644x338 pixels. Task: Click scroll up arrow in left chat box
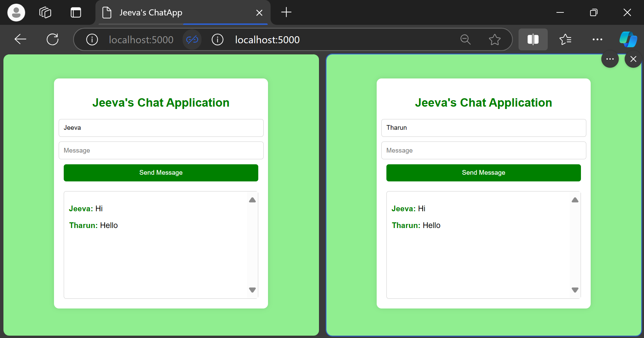point(253,200)
